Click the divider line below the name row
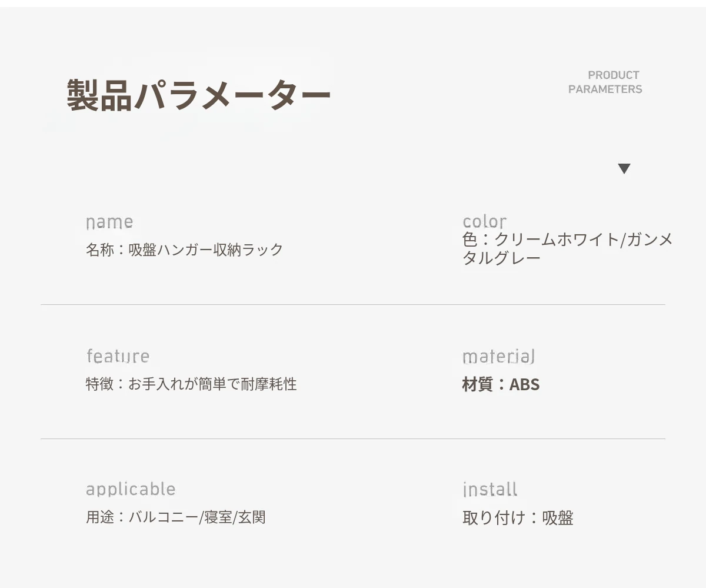The height and width of the screenshot is (588, 706). tap(353, 305)
